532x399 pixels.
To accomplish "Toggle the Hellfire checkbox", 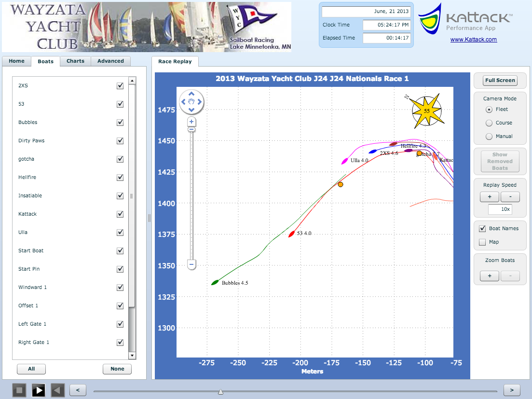I will point(120,178).
